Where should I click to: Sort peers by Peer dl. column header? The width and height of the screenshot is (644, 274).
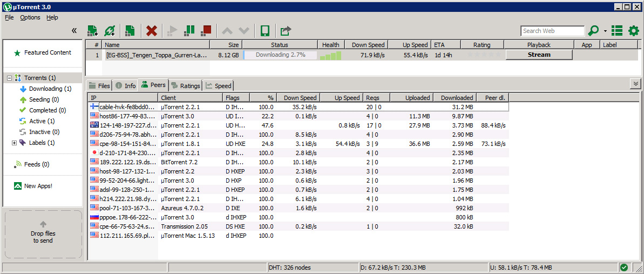click(x=493, y=97)
